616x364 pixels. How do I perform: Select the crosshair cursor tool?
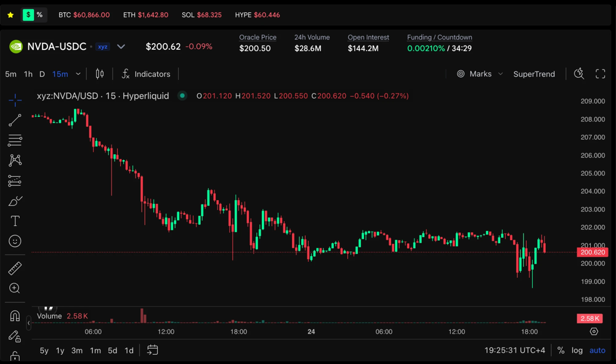pyautogui.click(x=15, y=100)
